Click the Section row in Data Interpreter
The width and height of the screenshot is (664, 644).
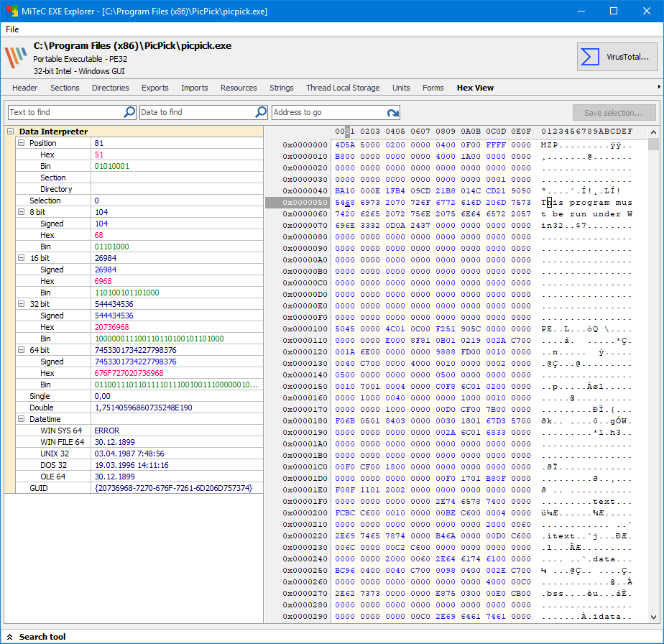139,178
